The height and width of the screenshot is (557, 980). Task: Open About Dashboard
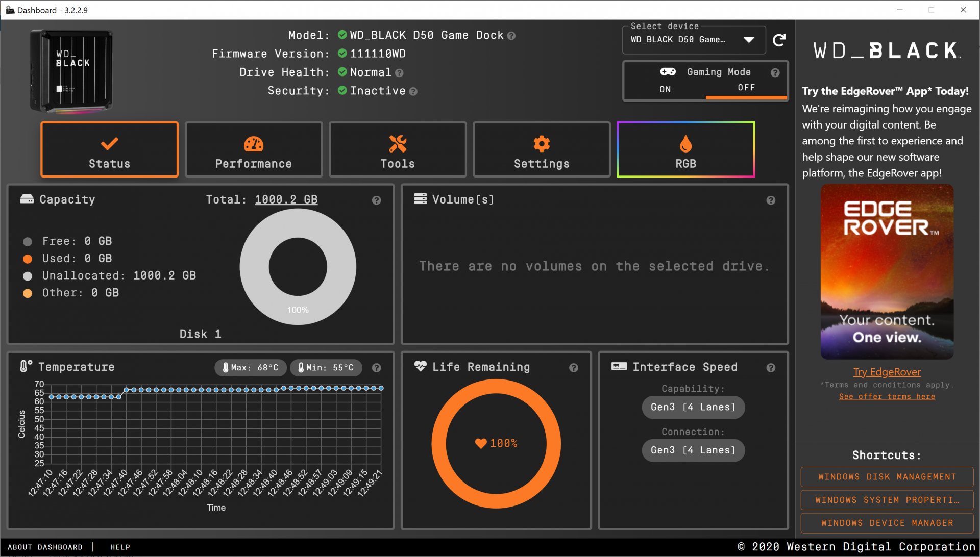point(45,547)
